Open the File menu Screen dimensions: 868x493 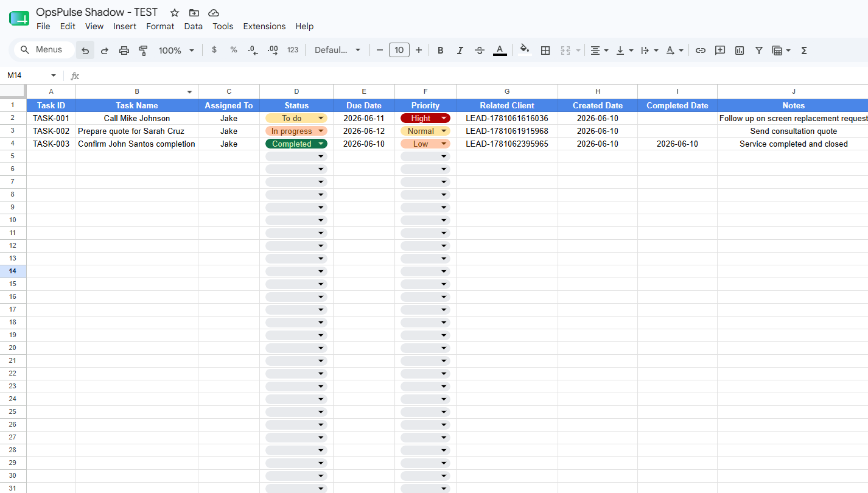(43, 26)
